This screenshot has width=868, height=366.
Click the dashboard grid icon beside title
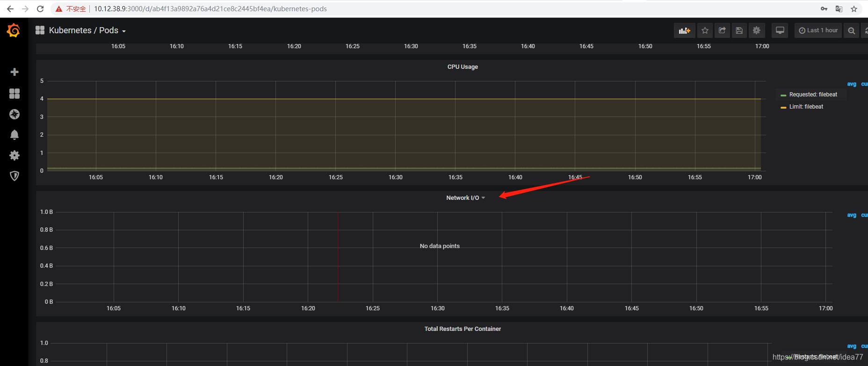coord(40,30)
